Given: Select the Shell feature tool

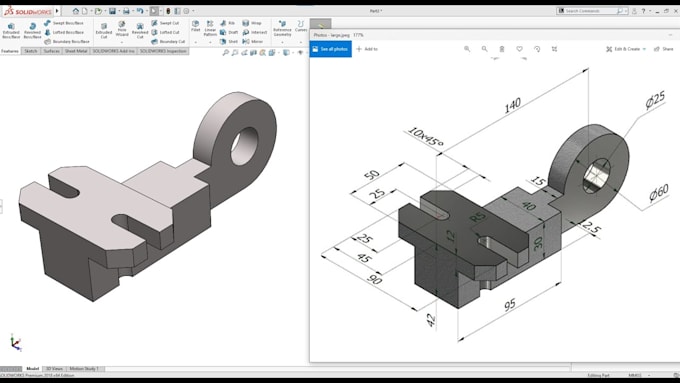Looking at the screenshot, I should click(229, 42).
